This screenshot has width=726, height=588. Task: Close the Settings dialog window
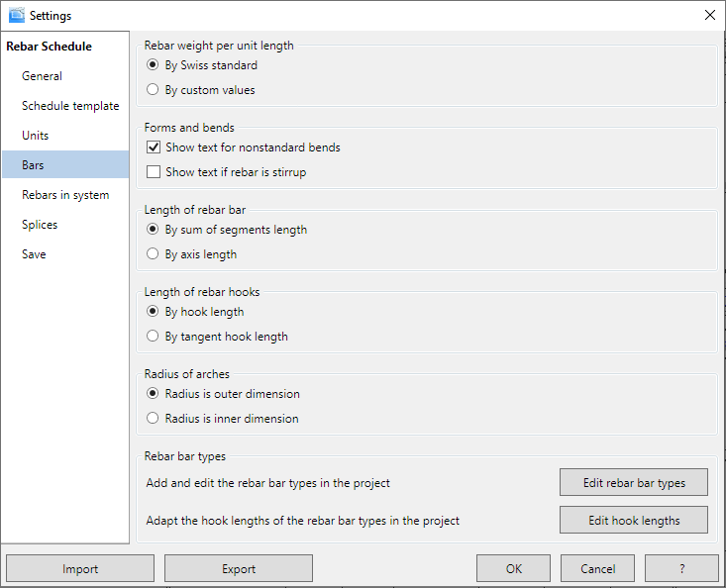click(x=709, y=15)
